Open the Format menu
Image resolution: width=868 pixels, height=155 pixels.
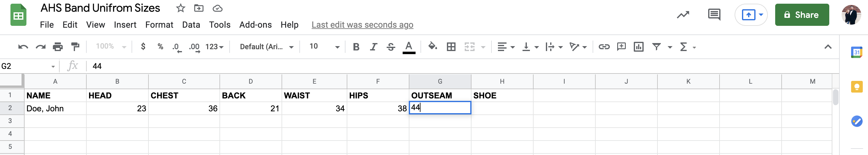click(x=159, y=25)
